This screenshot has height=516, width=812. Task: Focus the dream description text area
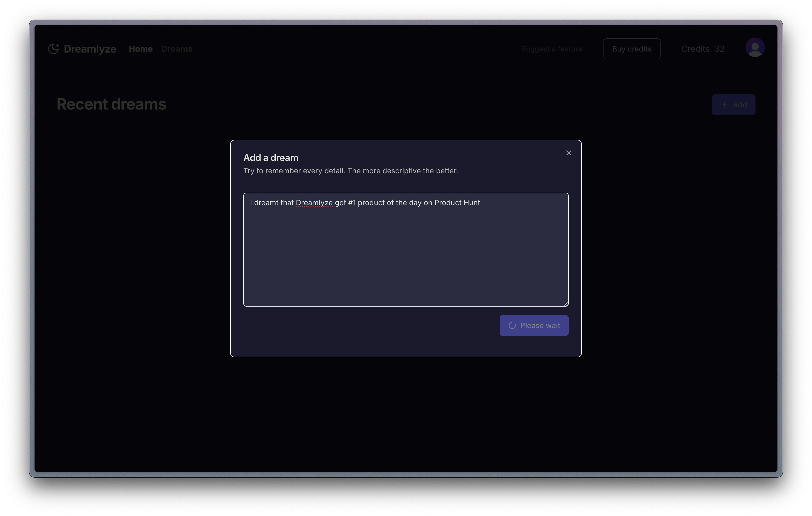(406, 256)
